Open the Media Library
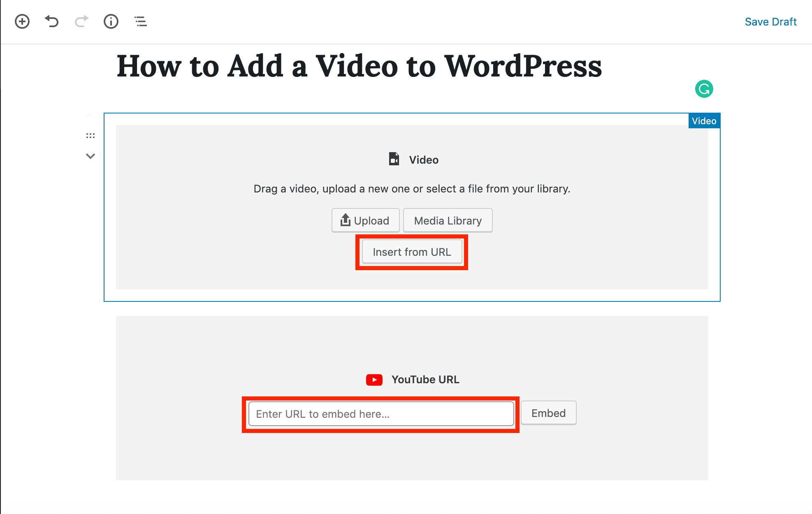 click(448, 221)
